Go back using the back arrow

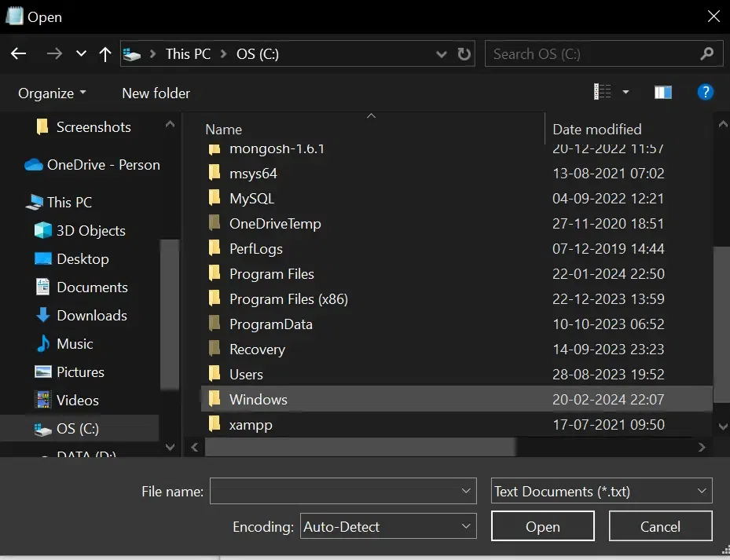(x=18, y=53)
